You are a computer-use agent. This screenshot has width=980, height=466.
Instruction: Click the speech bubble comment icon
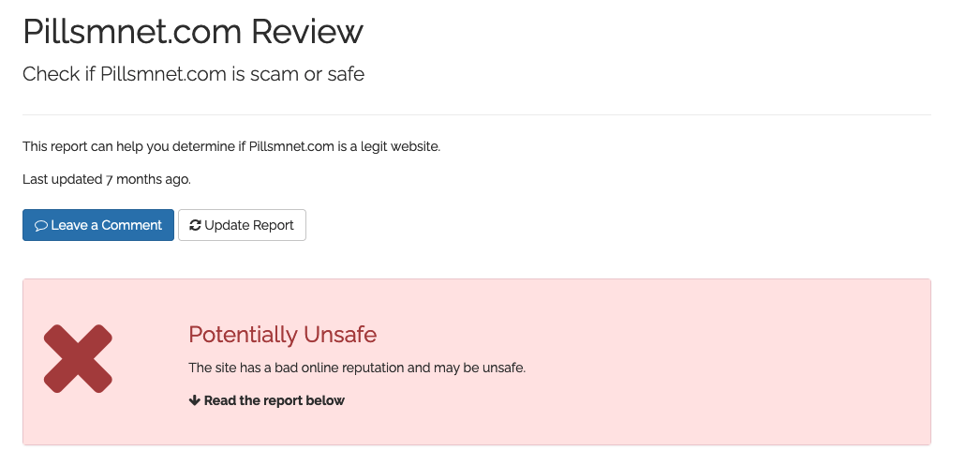(x=41, y=225)
